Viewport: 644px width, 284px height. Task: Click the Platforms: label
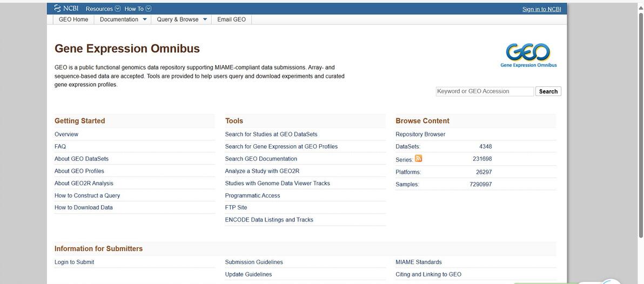(408, 172)
